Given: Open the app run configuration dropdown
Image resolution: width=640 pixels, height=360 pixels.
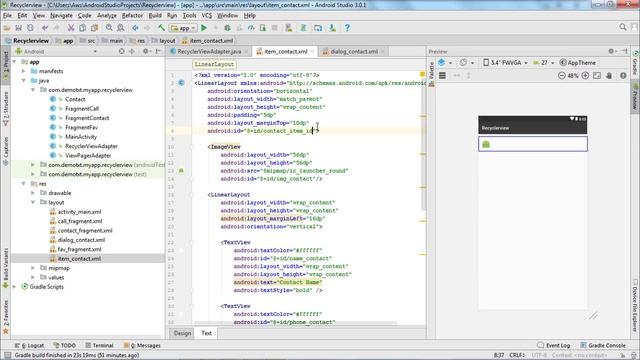Looking at the screenshot, I should [184, 28].
